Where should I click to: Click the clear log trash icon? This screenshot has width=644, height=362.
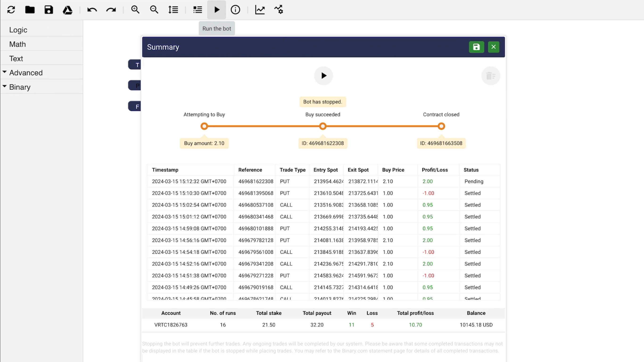491,76
